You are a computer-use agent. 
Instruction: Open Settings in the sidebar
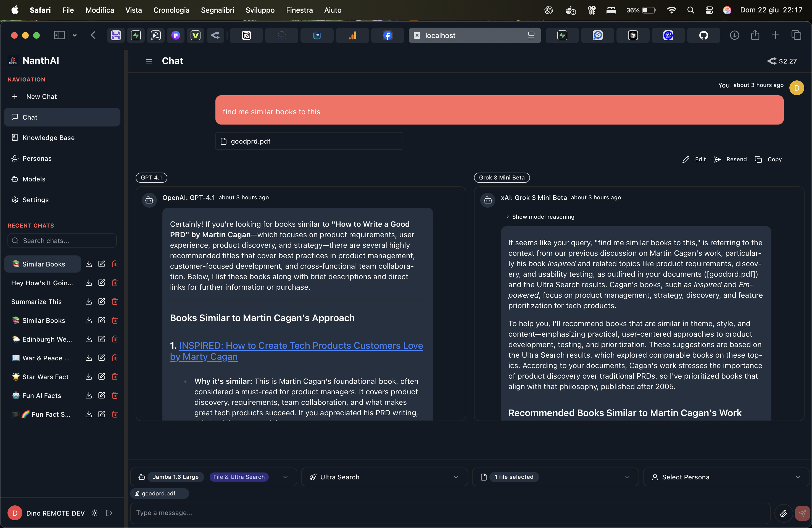click(62, 200)
